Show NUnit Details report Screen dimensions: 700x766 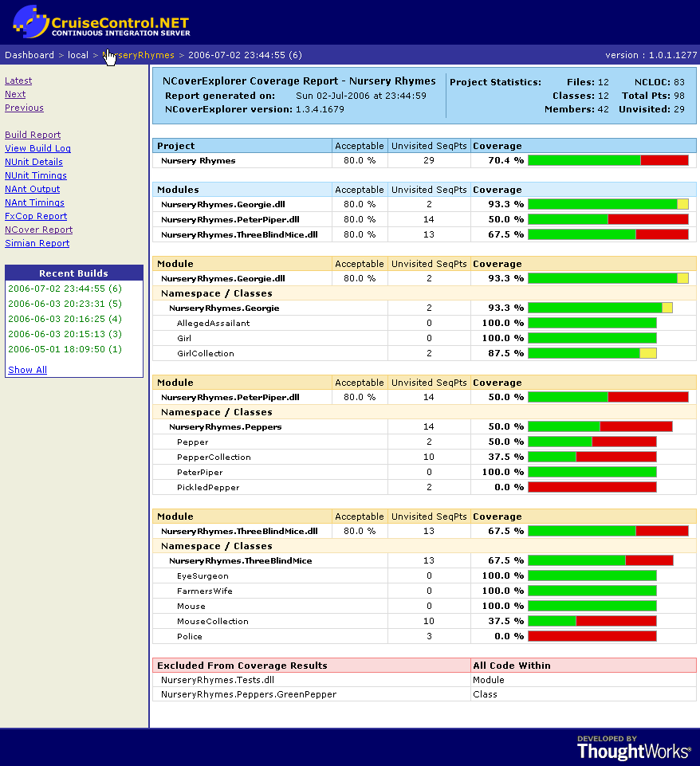(x=33, y=162)
